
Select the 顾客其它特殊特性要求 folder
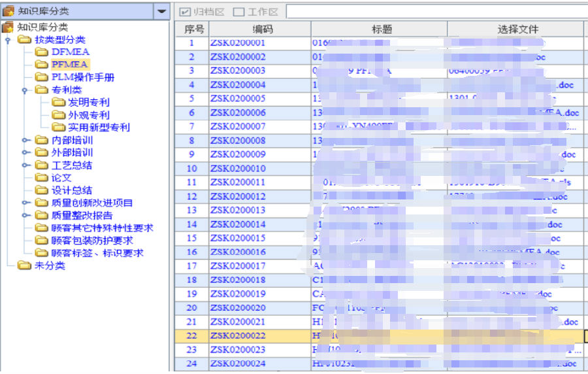(103, 228)
